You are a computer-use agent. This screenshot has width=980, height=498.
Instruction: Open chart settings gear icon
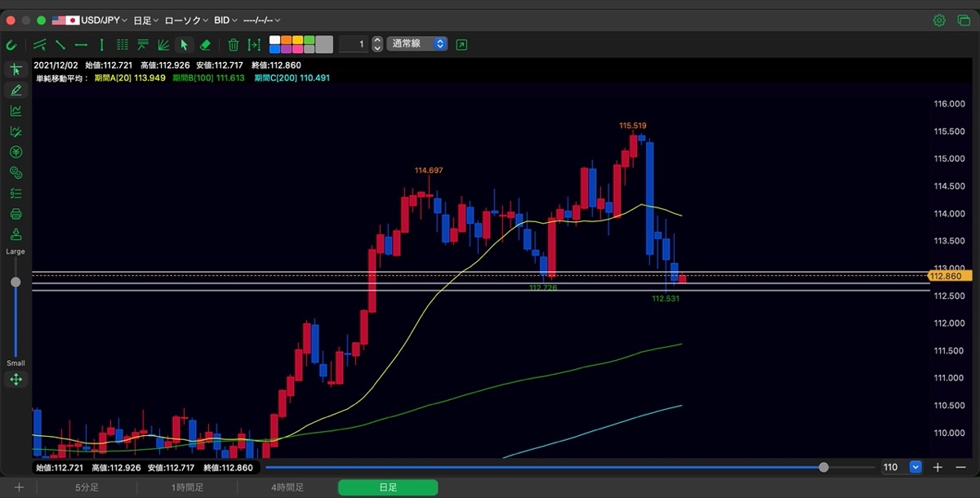pos(939,20)
